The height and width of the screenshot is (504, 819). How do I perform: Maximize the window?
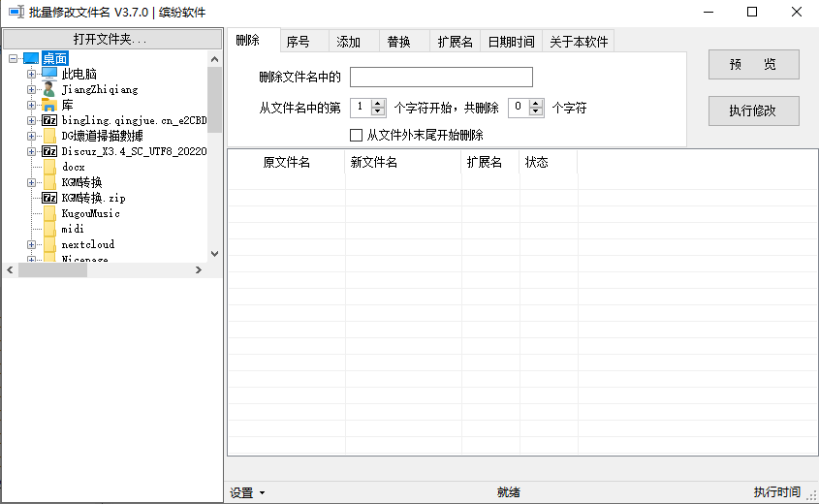click(x=752, y=12)
